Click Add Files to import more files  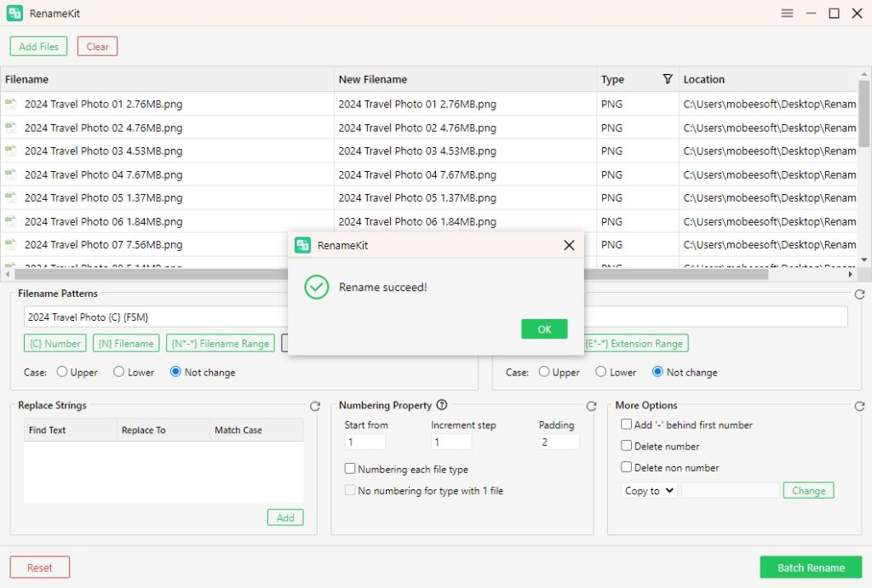coord(37,46)
